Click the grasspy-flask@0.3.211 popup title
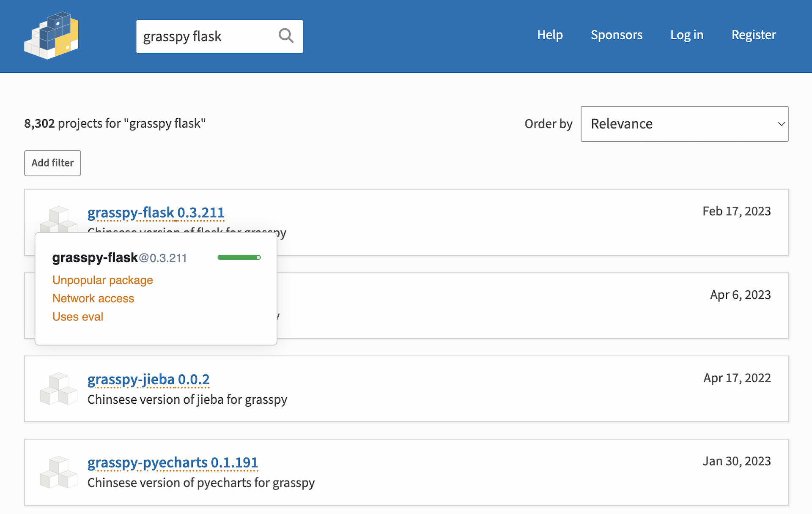The height and width of the screenshot is (514, 812). 119,258
